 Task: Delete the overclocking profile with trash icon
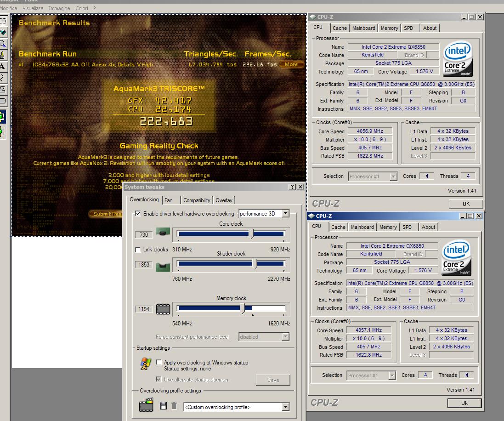[174, 406]
